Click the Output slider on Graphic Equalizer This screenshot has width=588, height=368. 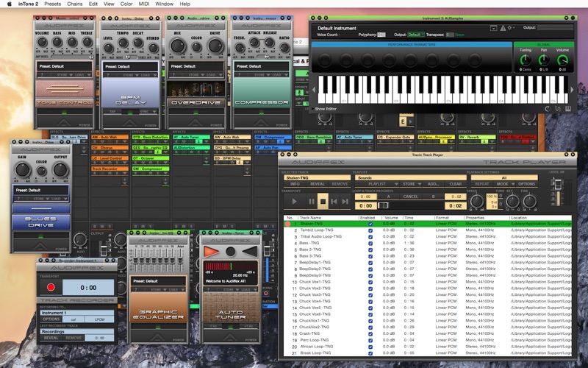(x=180, y=259)
